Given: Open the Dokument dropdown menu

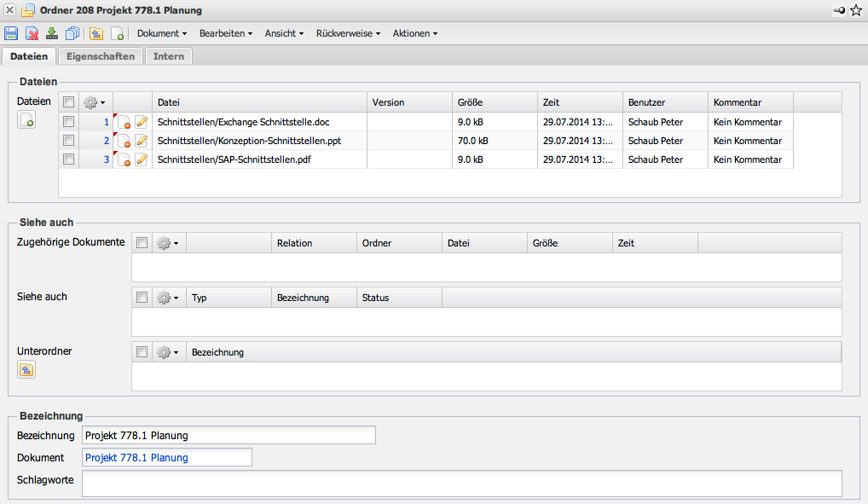Looking at the screenshot, I should click(x=162, y=33).
